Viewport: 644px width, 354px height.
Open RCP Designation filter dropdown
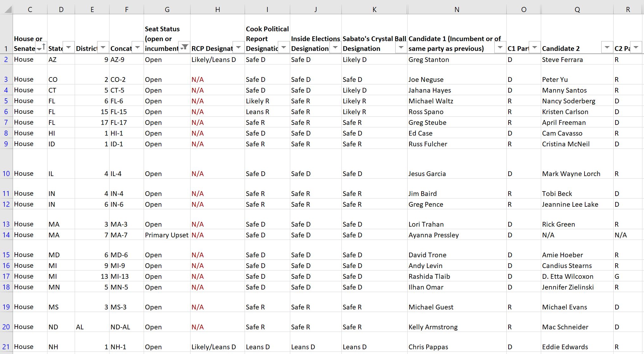point(239,48)
